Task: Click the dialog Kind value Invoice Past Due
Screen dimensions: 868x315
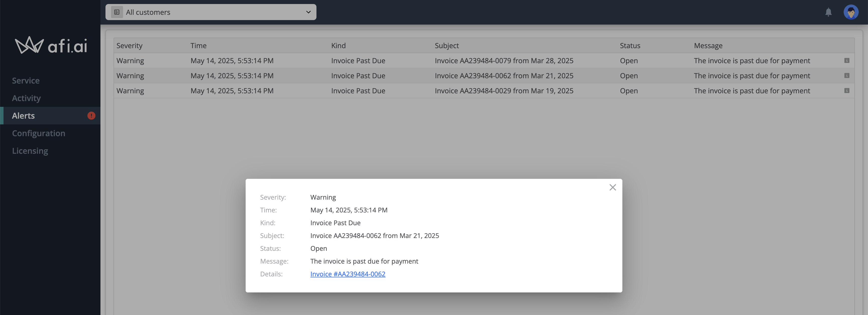Action: click(x=335, y=223)
